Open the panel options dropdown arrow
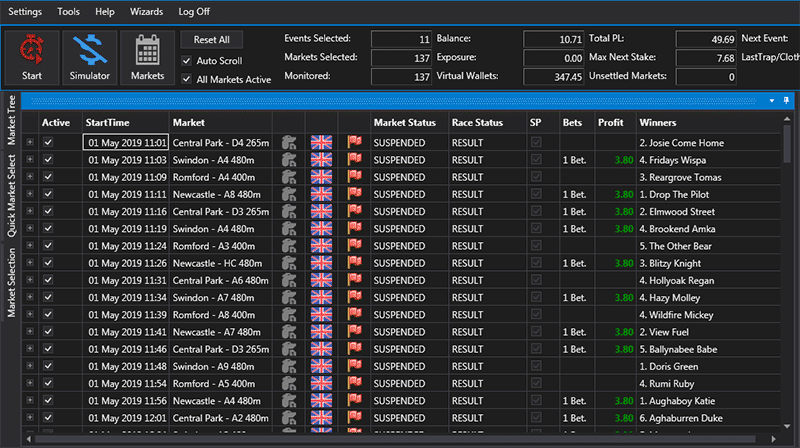Image resolution: width=800 pixels, height=448 pixels. (771, 101)
